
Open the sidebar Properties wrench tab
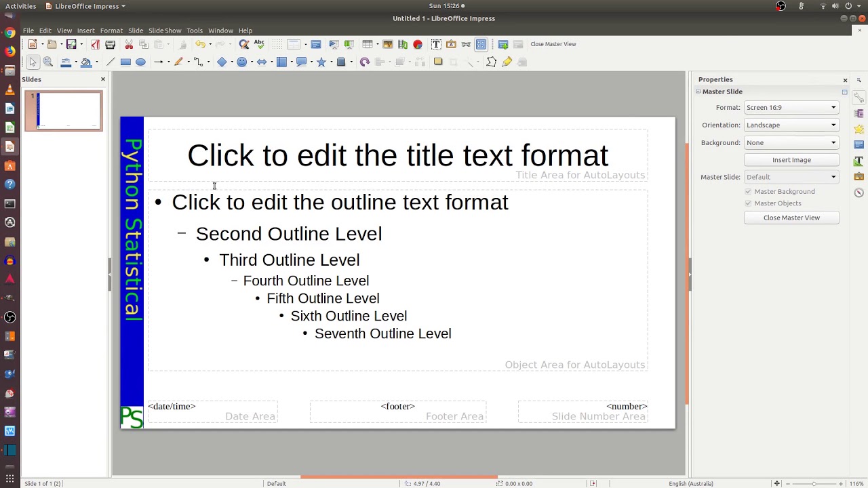coord(859,97)
